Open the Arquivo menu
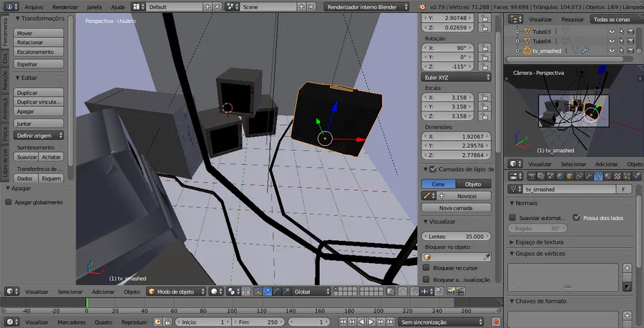644x328 pixels. pos(34,7)
